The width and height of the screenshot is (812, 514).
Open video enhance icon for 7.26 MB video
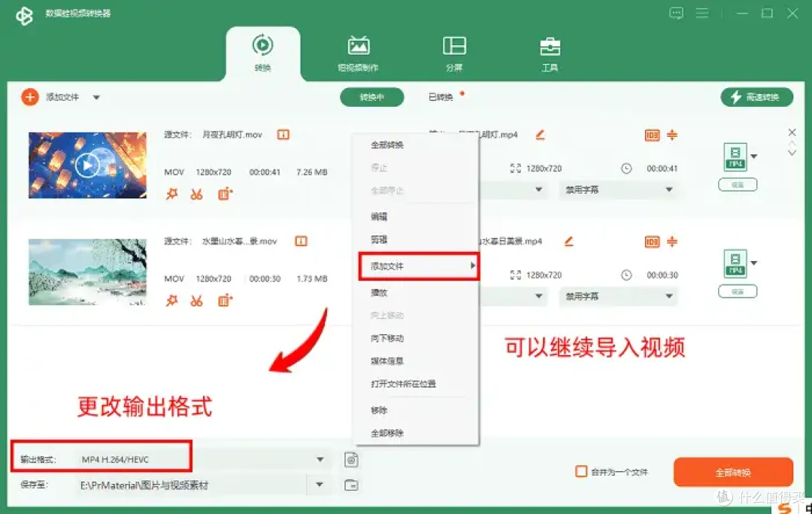pyautogui.click(x=225, y=194)
